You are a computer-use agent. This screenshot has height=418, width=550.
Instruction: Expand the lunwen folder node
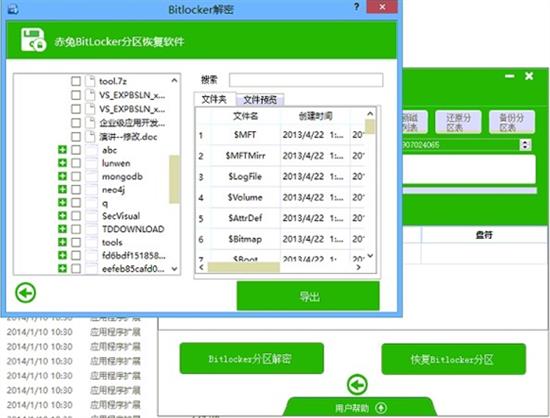click(62, 163)
